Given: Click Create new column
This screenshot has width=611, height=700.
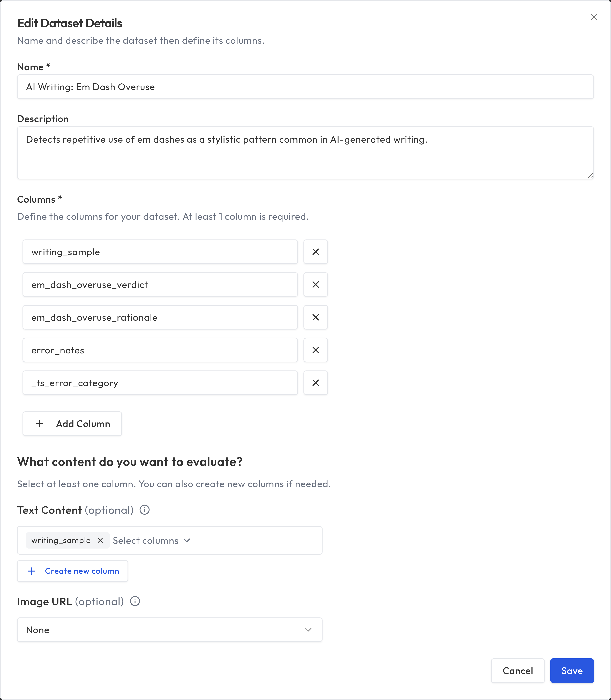Looking at the screenshot, I should [73, 571].
